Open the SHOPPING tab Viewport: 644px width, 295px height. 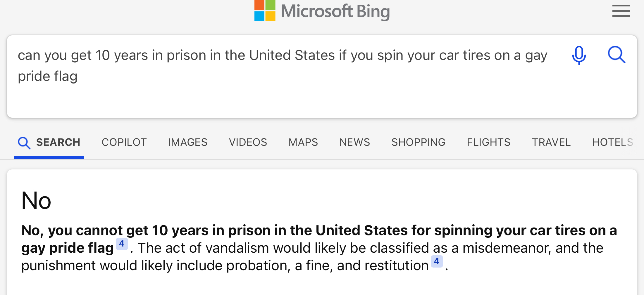pyautogui.click(x=418, y=142)
